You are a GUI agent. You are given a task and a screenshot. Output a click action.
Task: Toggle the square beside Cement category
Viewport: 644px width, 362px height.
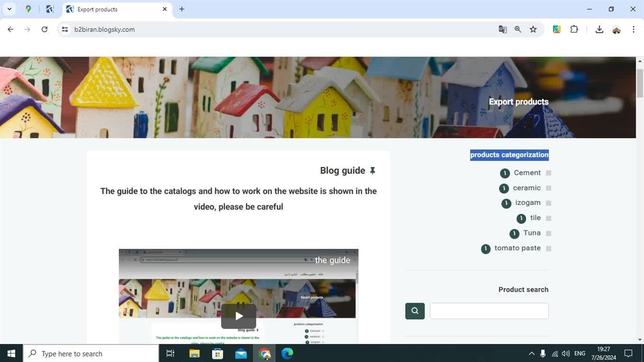(x=548, y=173)
